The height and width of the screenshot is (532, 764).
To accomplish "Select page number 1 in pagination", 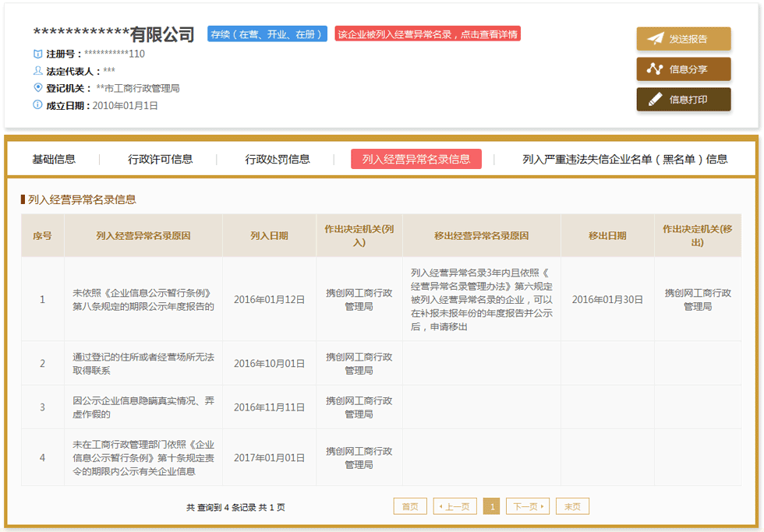I will [491, 506].
